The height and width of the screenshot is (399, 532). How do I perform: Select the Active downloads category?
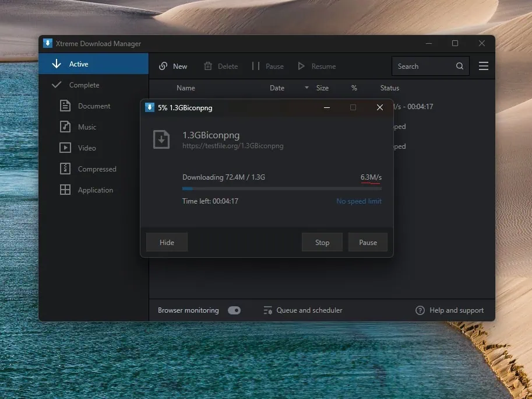(94, 64)
